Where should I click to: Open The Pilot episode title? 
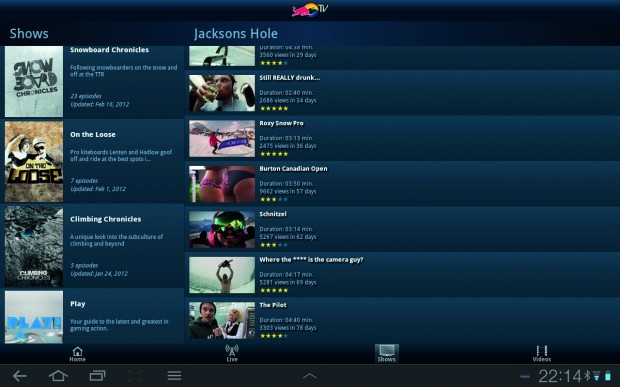click(273, 305)
